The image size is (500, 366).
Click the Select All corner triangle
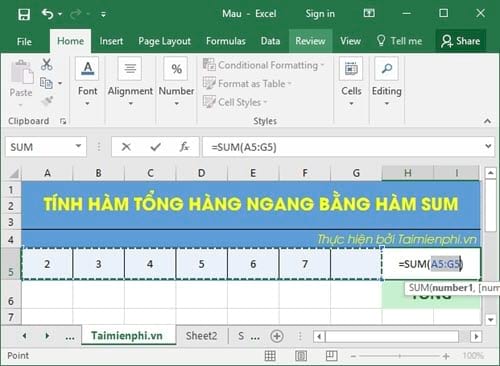click(13, 173)
